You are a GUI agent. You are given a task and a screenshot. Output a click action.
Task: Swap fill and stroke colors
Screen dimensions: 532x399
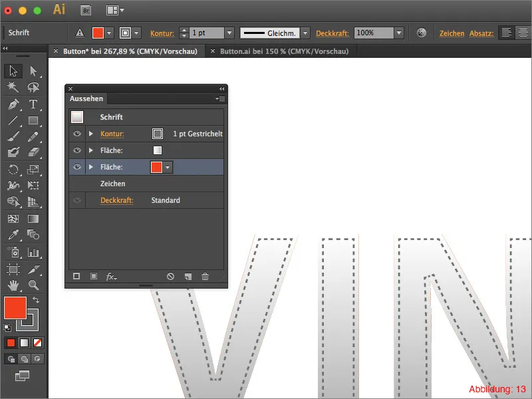click(36, 300)
